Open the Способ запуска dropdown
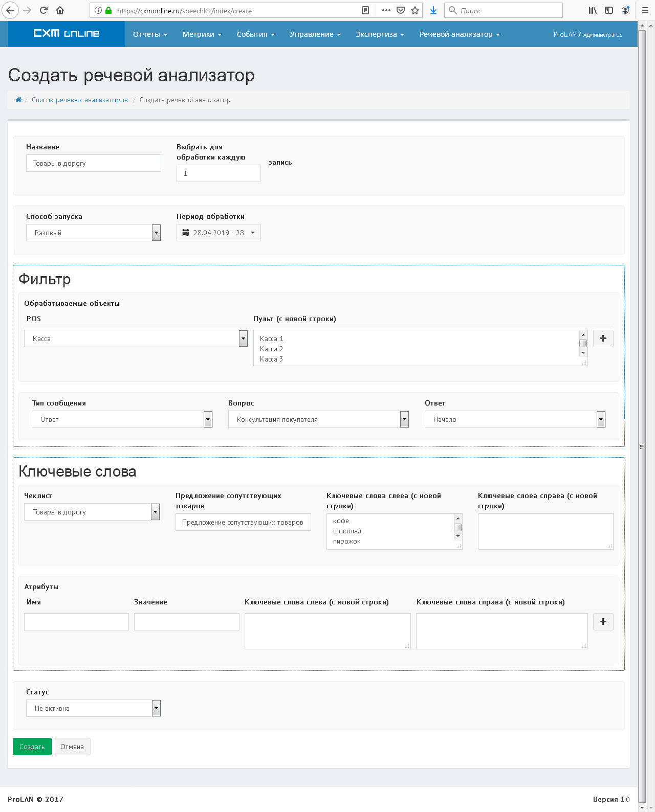Viewport: 655px width, 812px height. (93, 233)
